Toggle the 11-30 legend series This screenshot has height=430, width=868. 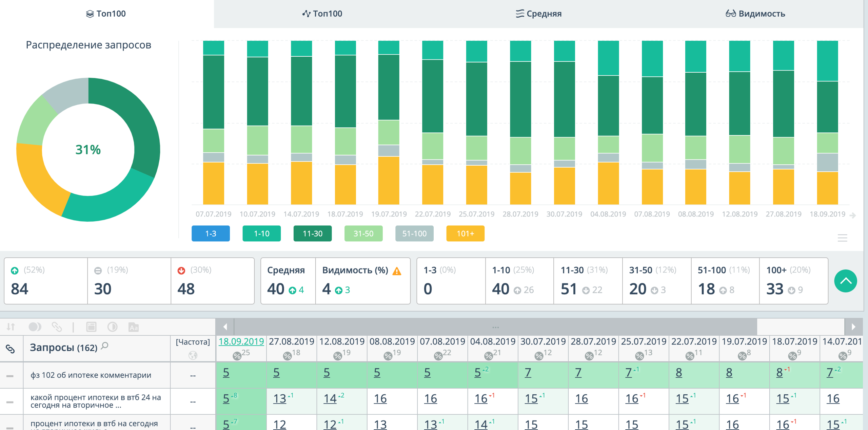coord(312,233)
